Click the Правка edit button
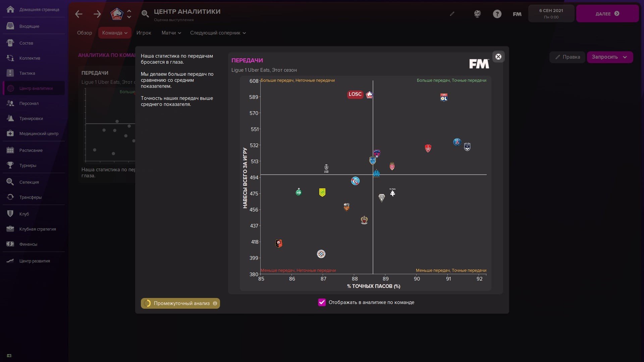This screenshot has width=644, height=362. point(568,57)
